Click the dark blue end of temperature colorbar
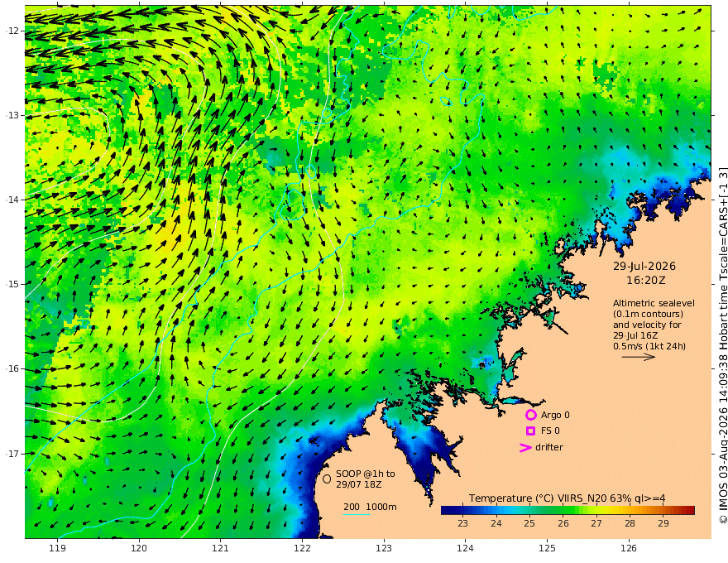The height and width of the screenshot is (563, 728). [447, 510]
